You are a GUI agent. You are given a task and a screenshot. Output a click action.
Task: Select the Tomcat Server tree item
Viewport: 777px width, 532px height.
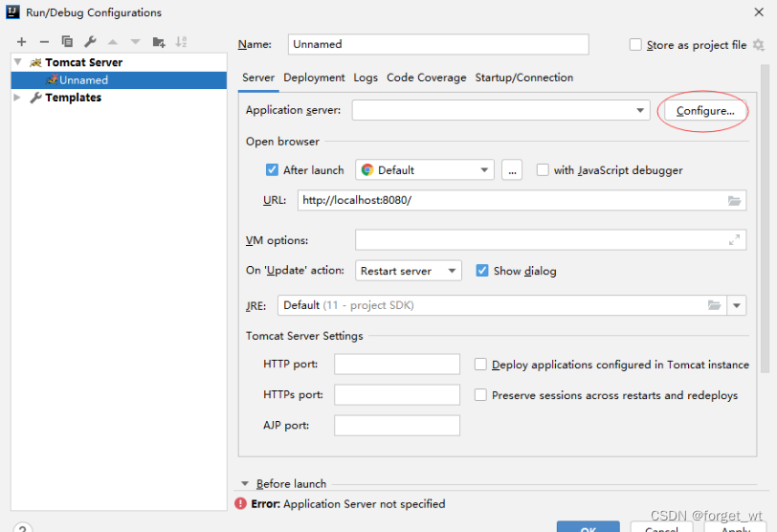(x=119, y=62)
